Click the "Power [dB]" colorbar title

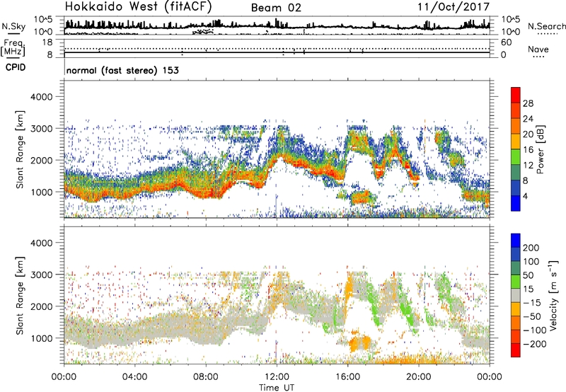tap(540, 149)
